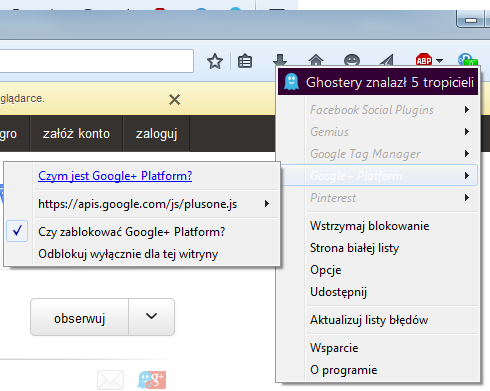Click załóż konto in navigation bar
This screenshot has width=490, height=391.
coord(76,134)
